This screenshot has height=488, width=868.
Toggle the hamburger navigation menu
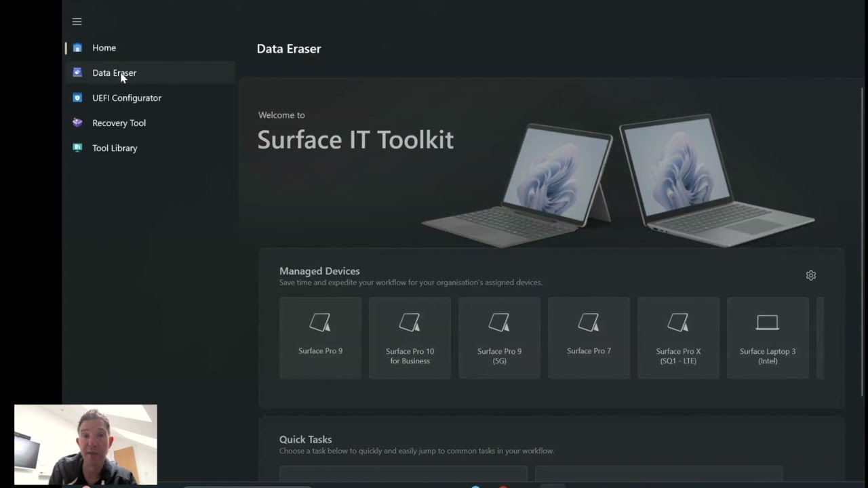77,22
